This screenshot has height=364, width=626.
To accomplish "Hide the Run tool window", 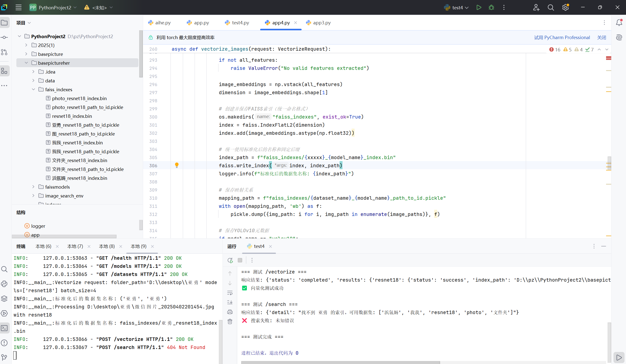I will pos(604,246).
